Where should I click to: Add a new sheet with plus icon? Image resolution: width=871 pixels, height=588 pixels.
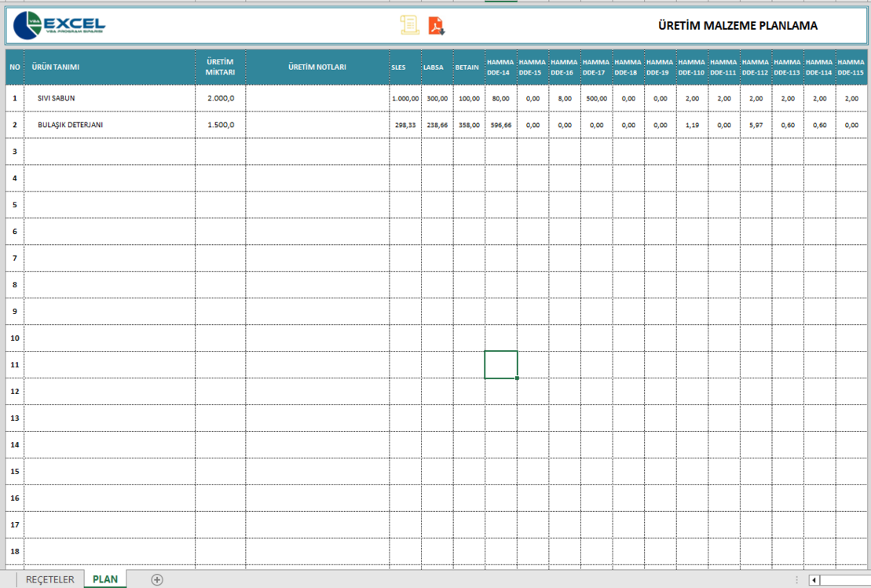157,579
